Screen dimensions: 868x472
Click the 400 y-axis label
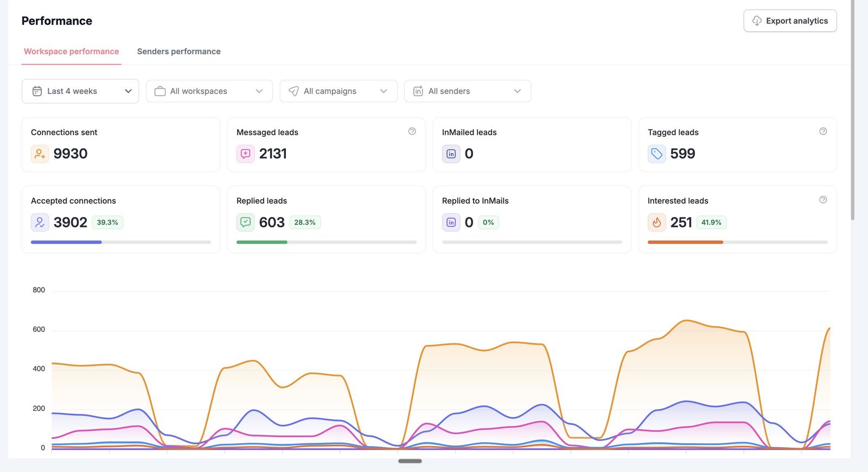tap(39, 369)
